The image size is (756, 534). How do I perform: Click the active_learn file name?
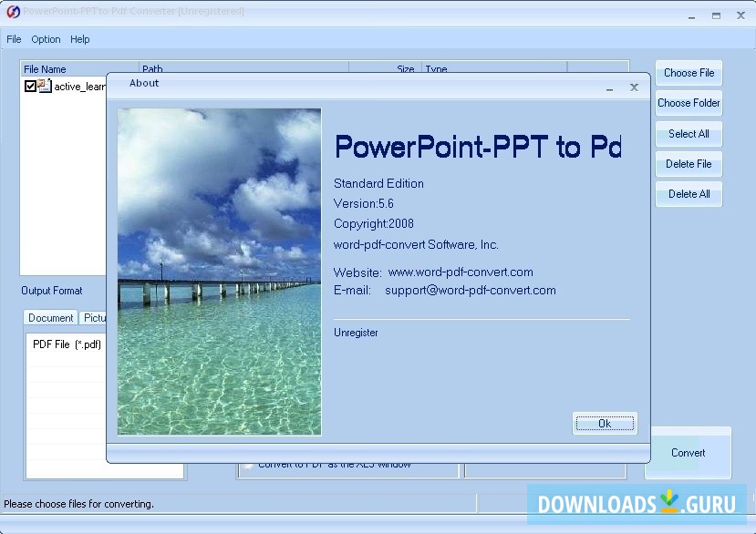coord(80,87)
